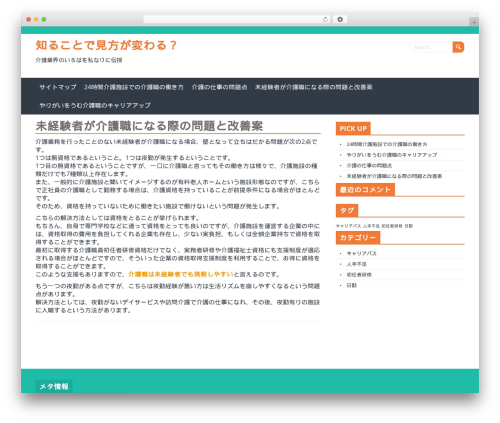This screenshot has width=500, height=423.
Task: Click the キャリアパス tag under タグ
Action: click(x=348, y=226)
